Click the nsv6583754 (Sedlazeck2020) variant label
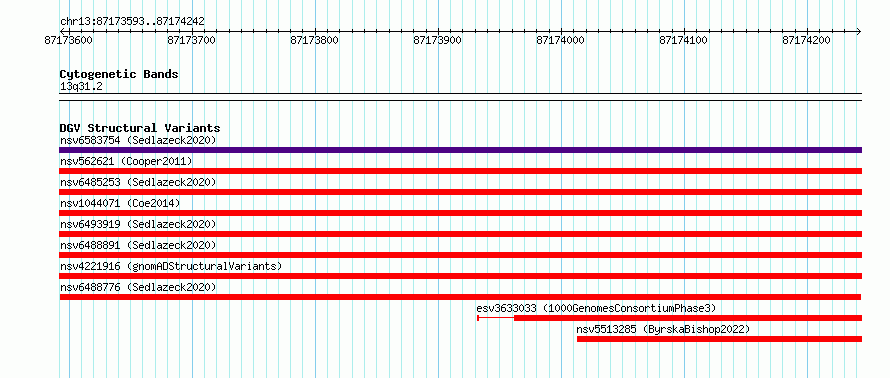Screen dimensions: 890x378 pyautogui.click(x=138, y=140)
